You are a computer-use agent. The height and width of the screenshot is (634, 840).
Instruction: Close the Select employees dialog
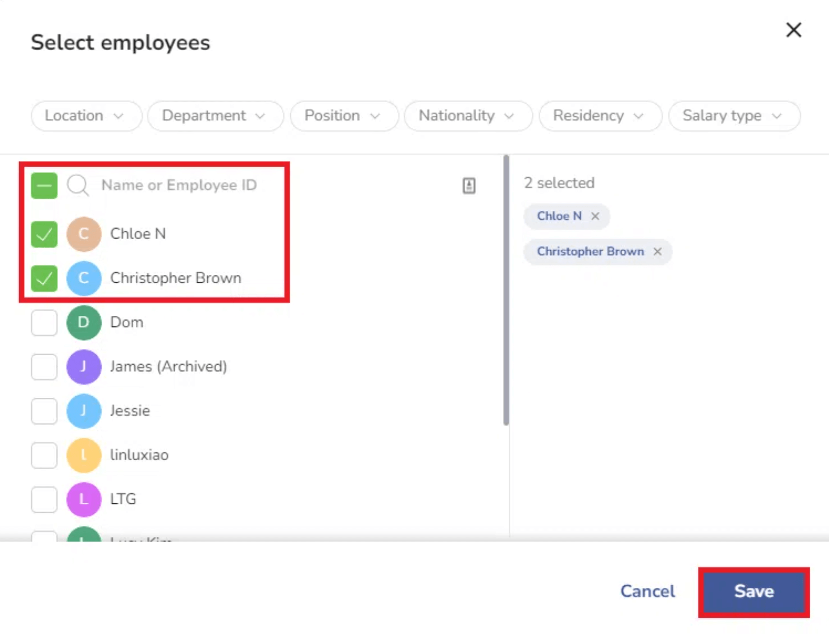(x=793, y=30)
